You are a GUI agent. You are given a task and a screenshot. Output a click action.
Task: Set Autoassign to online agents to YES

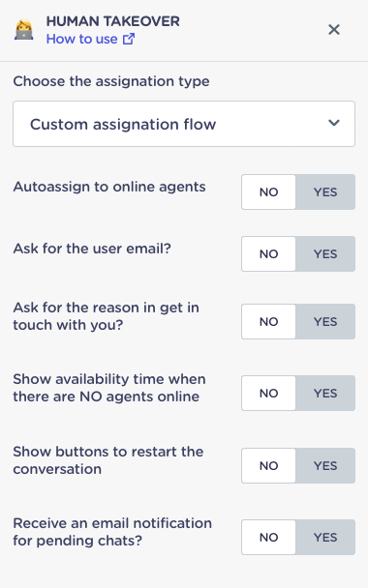coord(325,192)
